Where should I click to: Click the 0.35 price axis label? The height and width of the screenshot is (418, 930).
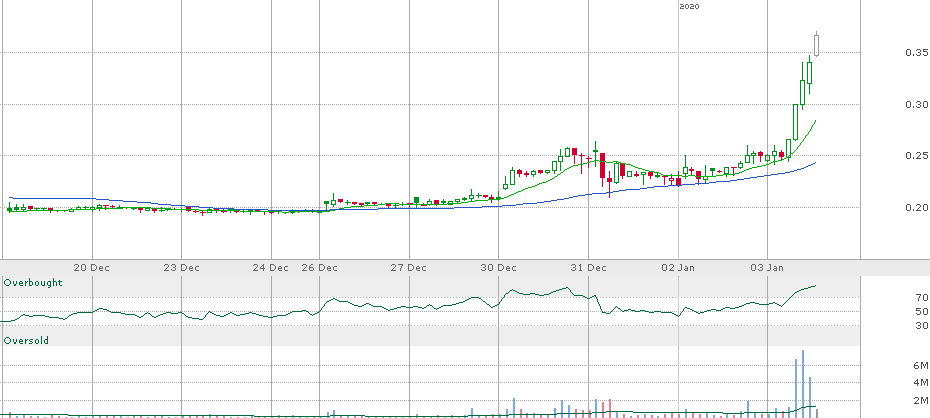[917, 53]
